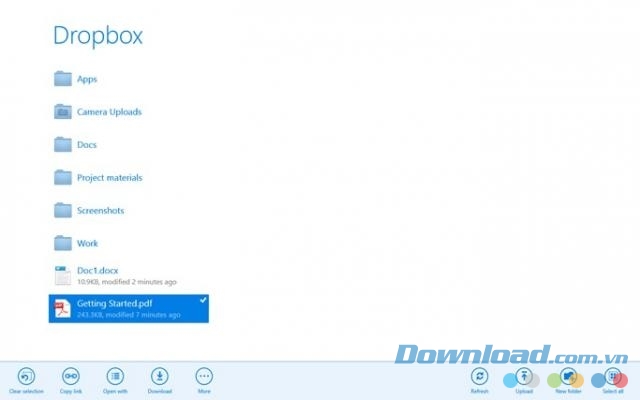Viewport: 640px width, 400px height.
Task: Open the Project materials folder name
Action: coord(109,178)
